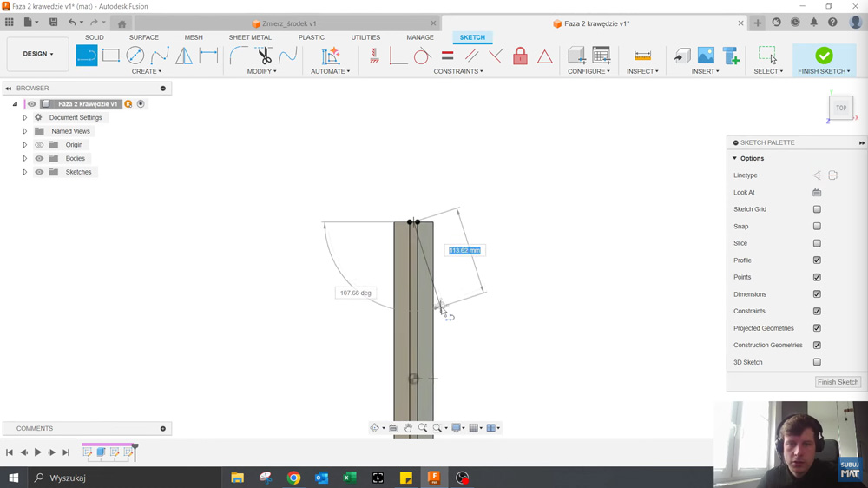The height and width of the screenshot is (488, 868).
Task: Open the CONSTRAINTS dropdown menu
Action: 458,71
